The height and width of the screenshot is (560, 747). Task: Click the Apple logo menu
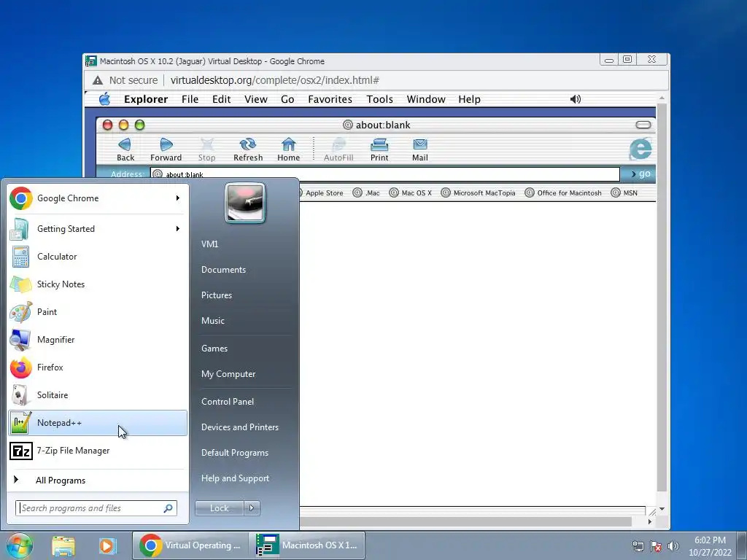click(104, 99)
